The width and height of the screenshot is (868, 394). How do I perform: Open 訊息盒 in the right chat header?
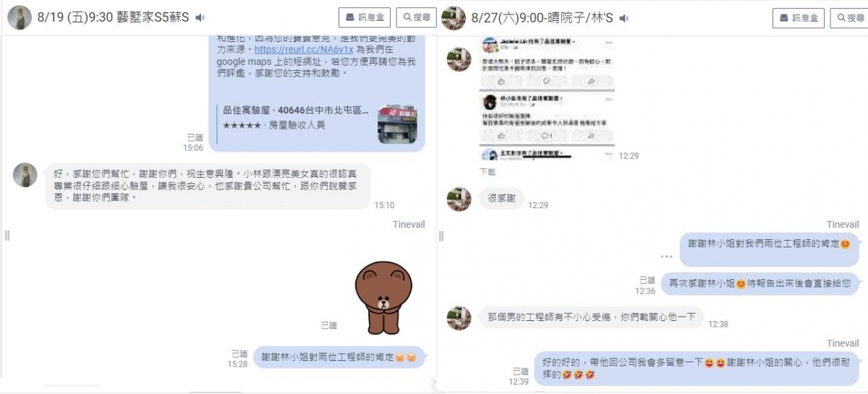799,17
